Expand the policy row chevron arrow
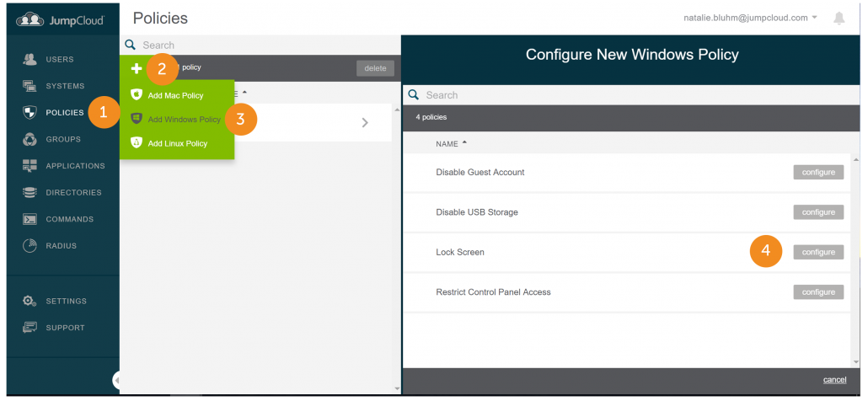The image size is (868, 401). (365, 122)
